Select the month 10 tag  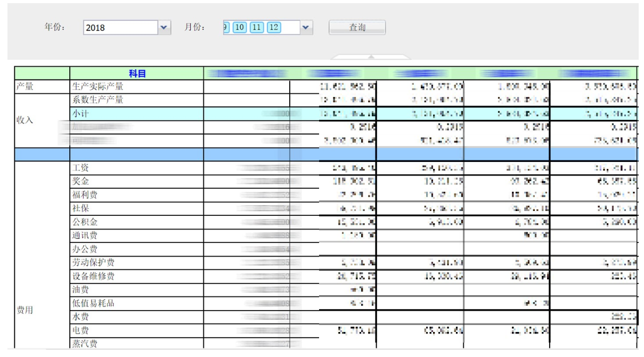(240, 27)
